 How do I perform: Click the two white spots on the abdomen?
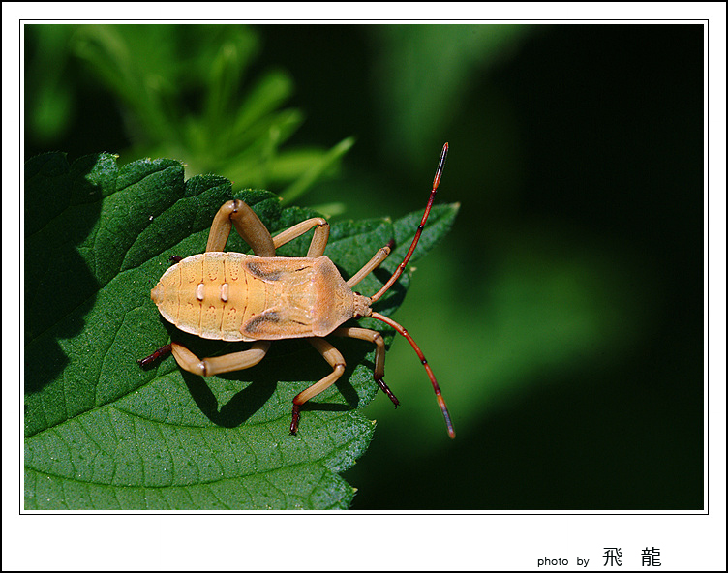212,291
